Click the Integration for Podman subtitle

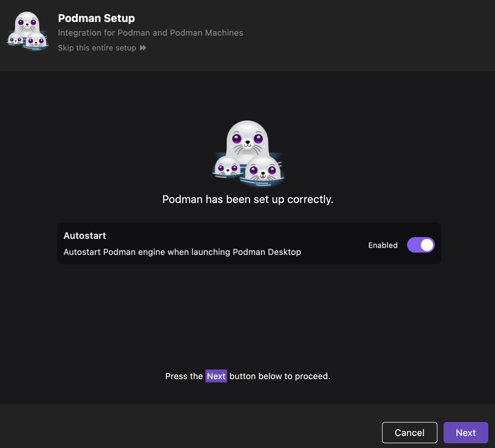[151, 33]
